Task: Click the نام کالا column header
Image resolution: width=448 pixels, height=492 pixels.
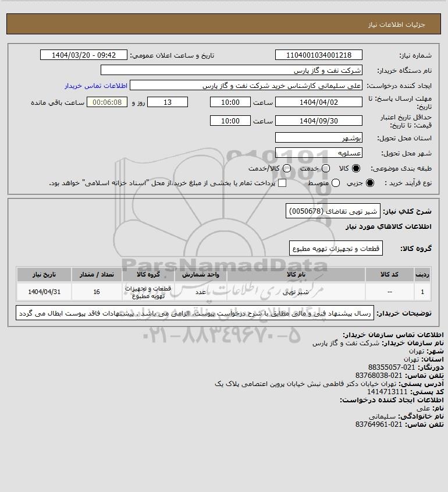Action: [296, 275]
